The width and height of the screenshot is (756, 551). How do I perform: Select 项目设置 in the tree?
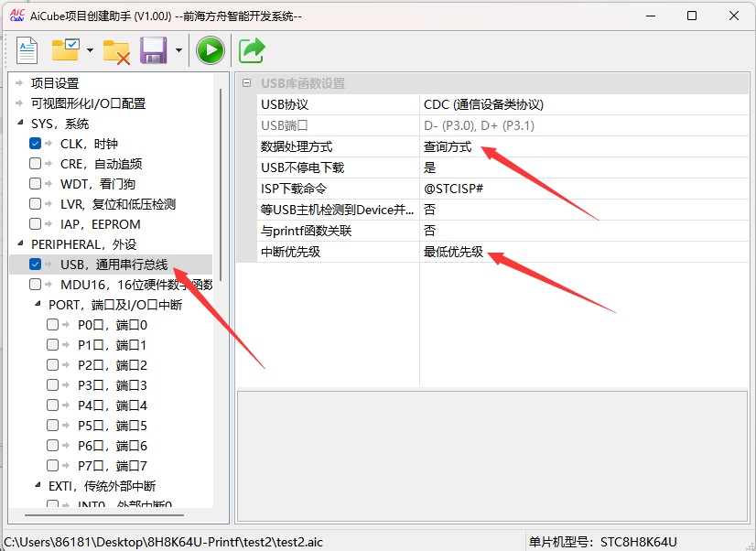click(55, 83)
